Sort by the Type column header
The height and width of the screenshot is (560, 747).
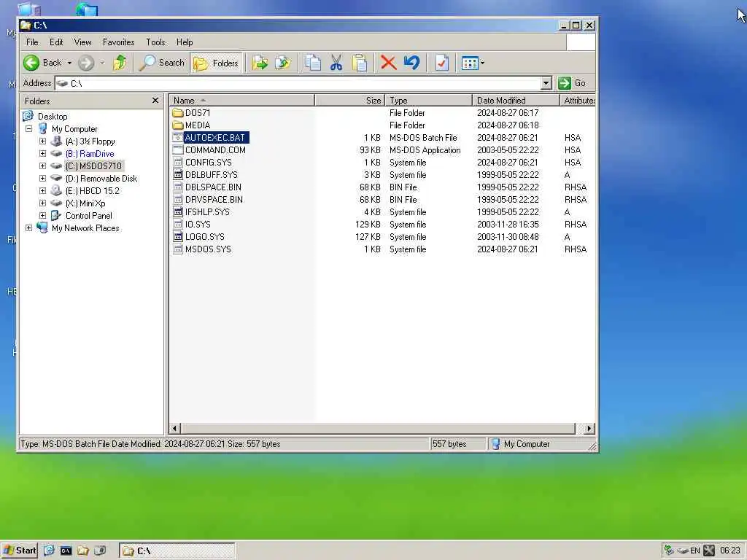pos(428,101)
